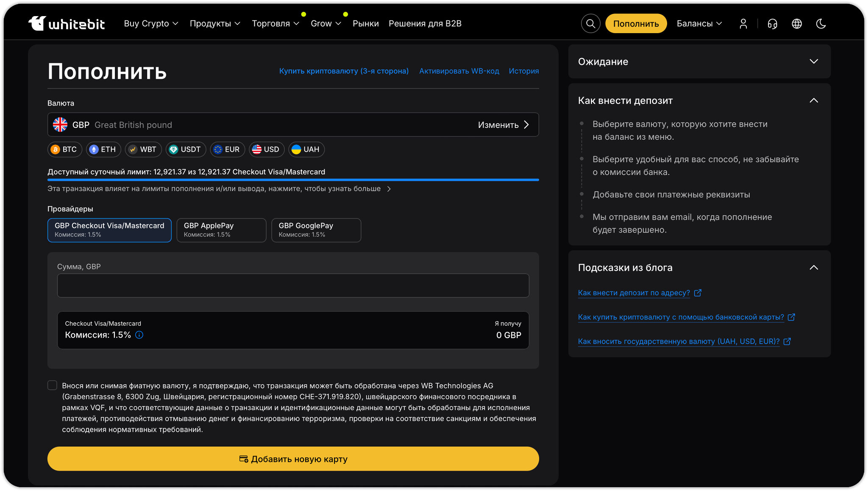Open the user profile icon

point(743,24)
